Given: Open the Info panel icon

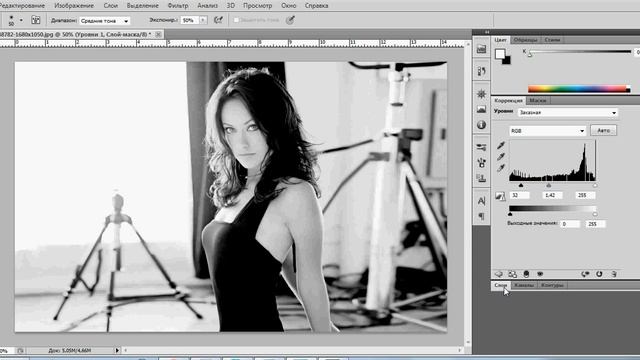Looking at the screenshot, I should point(482,125).
